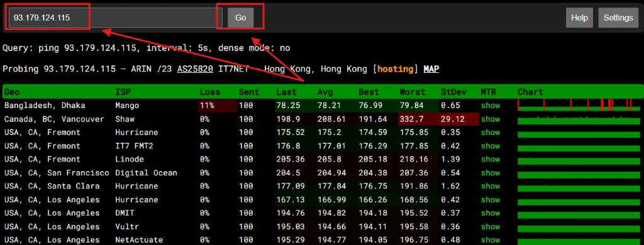Show MTR for Fremont Hurricane row
This screenshot has width=644, height=245.
pyautogui.click(x=491, y=133)
